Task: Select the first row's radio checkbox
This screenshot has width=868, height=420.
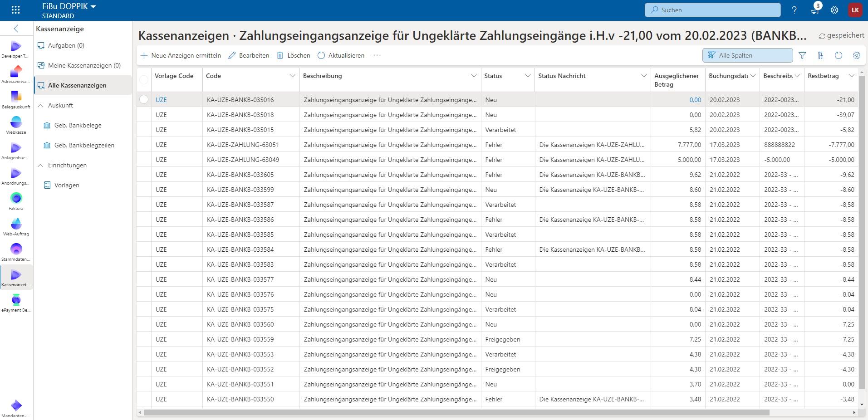Action: tap(144, 100)
